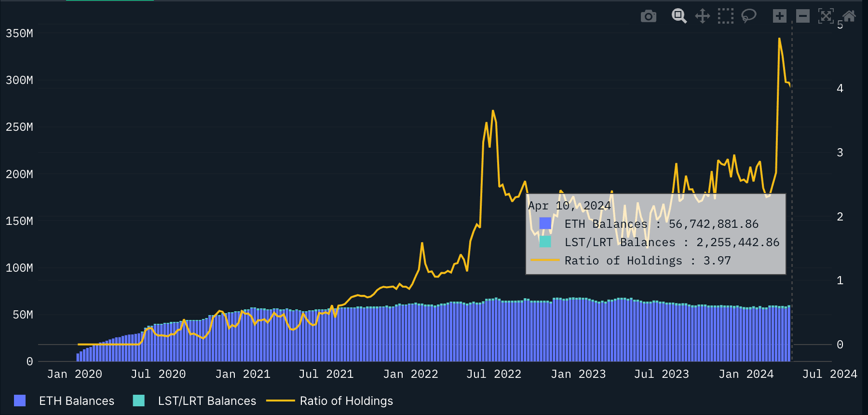Click the right axis tick labeled 4

(x=840, y=88)
